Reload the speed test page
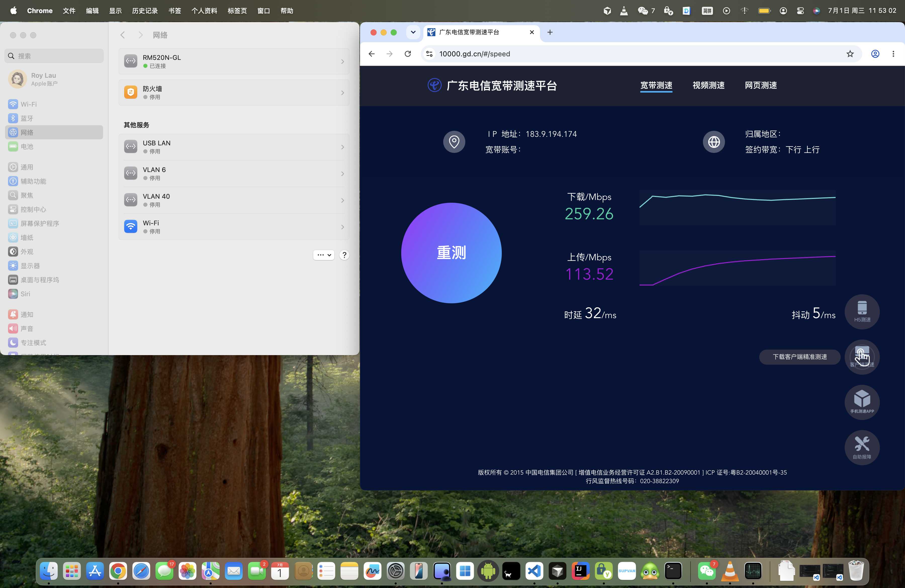905x588 pixels. click(408, 54)
